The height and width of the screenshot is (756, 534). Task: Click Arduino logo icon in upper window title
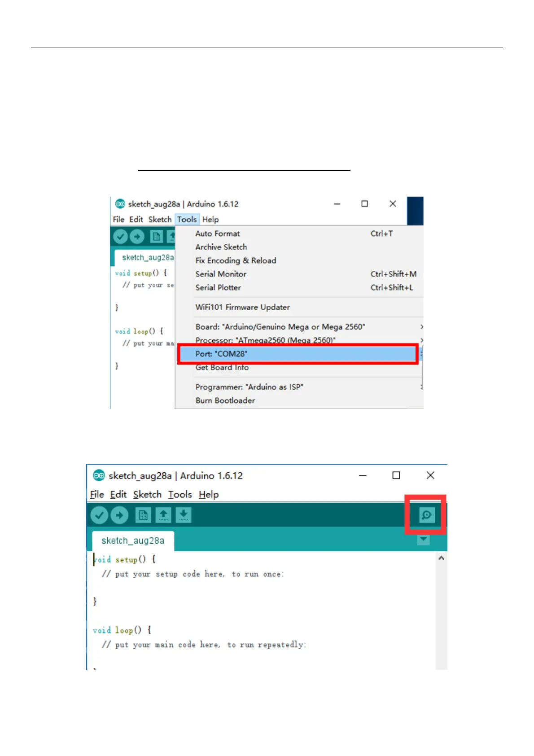tap(120, 204)
